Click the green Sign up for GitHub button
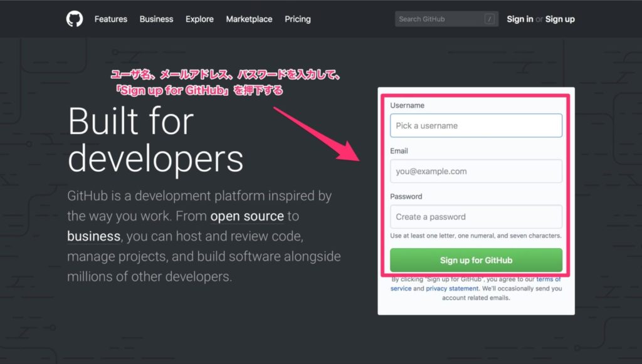Screen dimensions: 642x364 pyautogui.click(x=476, y=260)
